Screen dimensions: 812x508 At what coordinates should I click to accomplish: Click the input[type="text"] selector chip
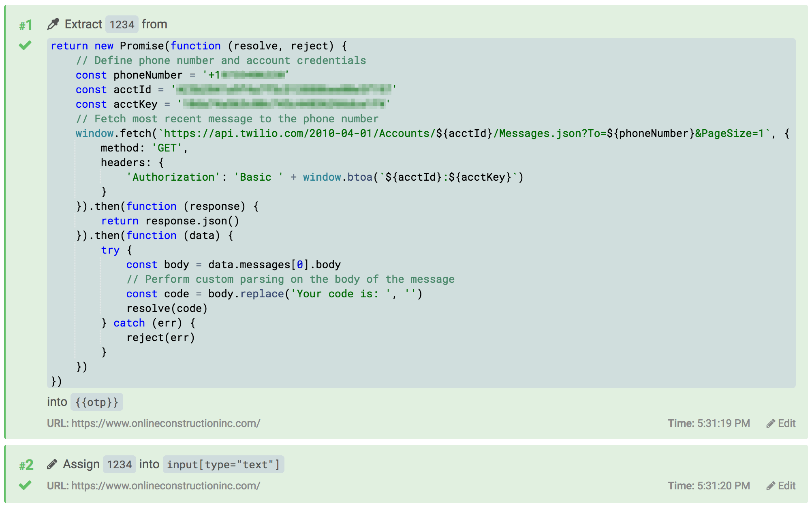[x=224, y=464]
